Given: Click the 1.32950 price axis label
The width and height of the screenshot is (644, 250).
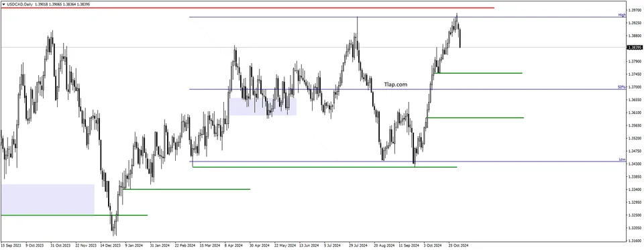Looking at the screenshot, I should pyautogui.click(x=635, y=202).
